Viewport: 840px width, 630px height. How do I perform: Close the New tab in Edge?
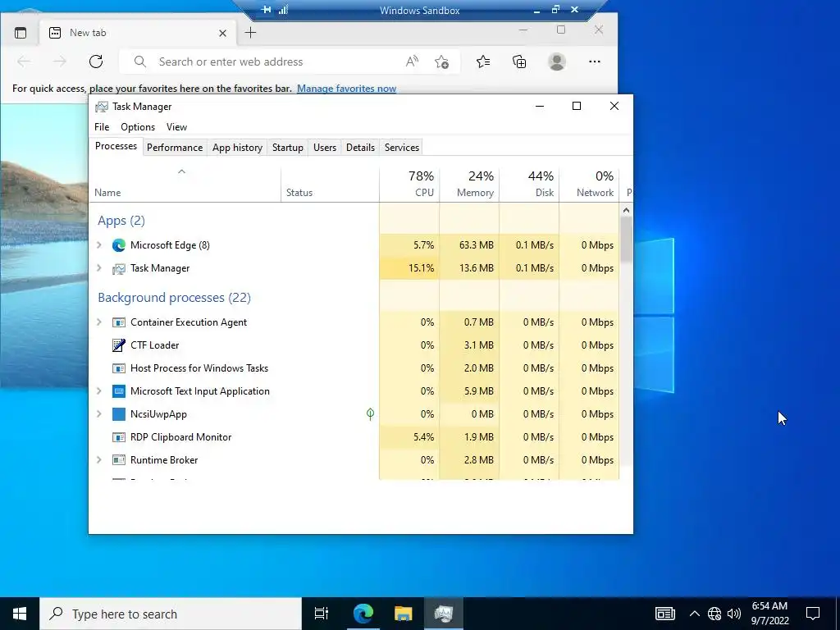[x=222, y=33]
